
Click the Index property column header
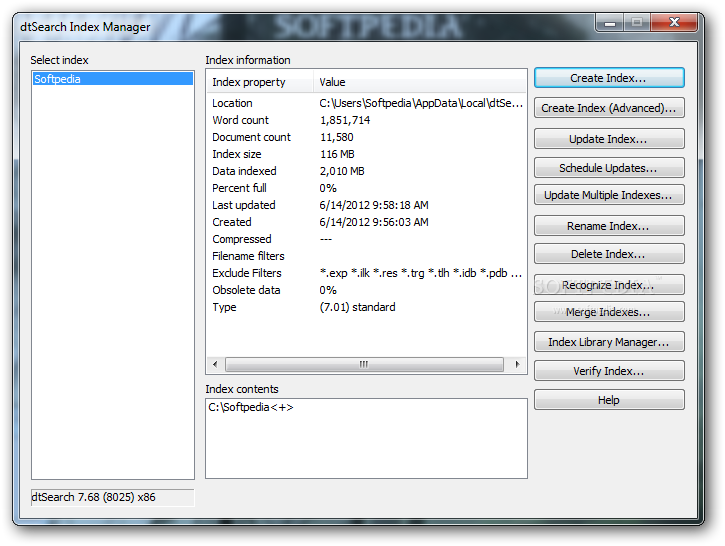tap(260, 82)
